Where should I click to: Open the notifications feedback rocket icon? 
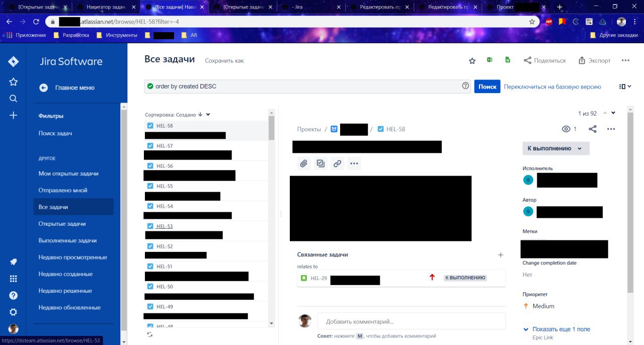[x=14, y=262]
